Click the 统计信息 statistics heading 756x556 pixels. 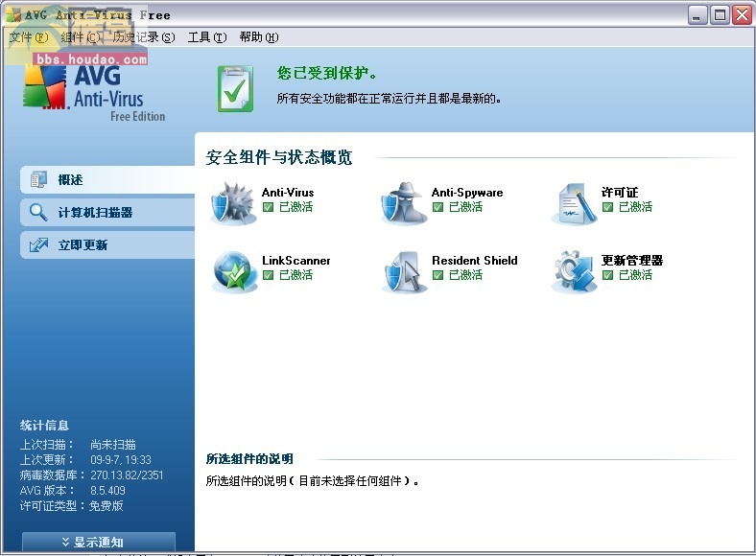tap(44, 425)
